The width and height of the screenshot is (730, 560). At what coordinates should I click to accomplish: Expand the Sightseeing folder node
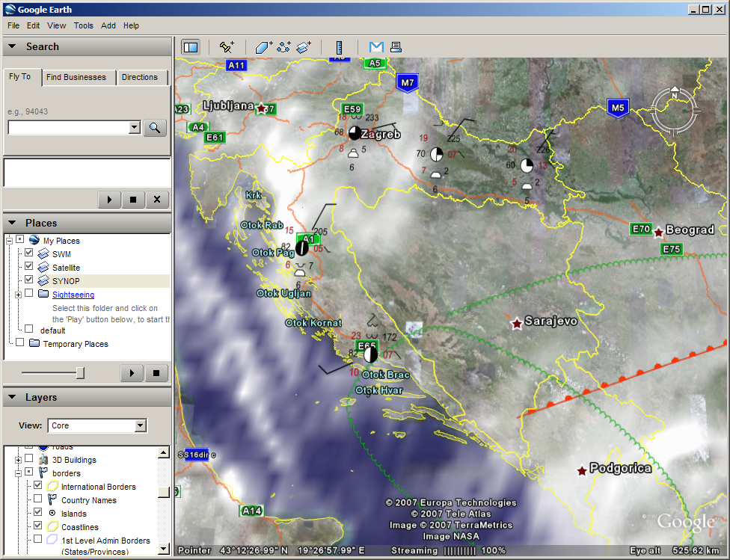pos(18,294)
